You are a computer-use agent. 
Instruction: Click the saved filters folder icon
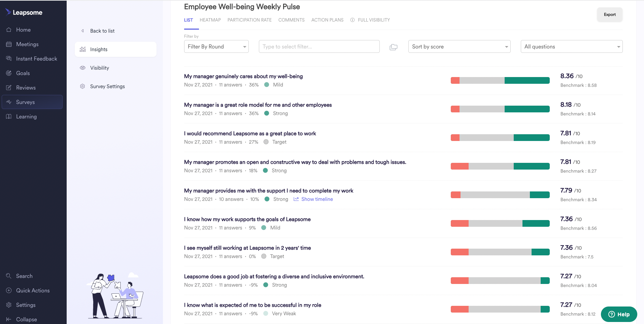pyautogui.click(x=393, y=47)
